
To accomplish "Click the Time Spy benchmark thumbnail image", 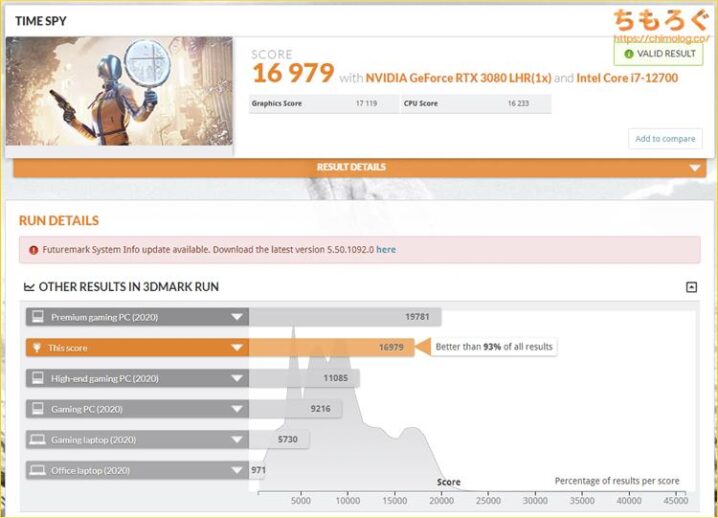I will (119, 92).
